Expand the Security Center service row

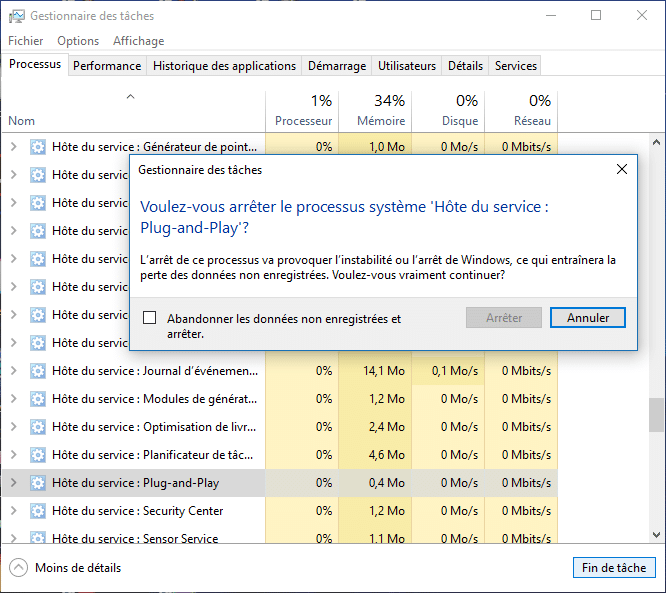[14, 511]
